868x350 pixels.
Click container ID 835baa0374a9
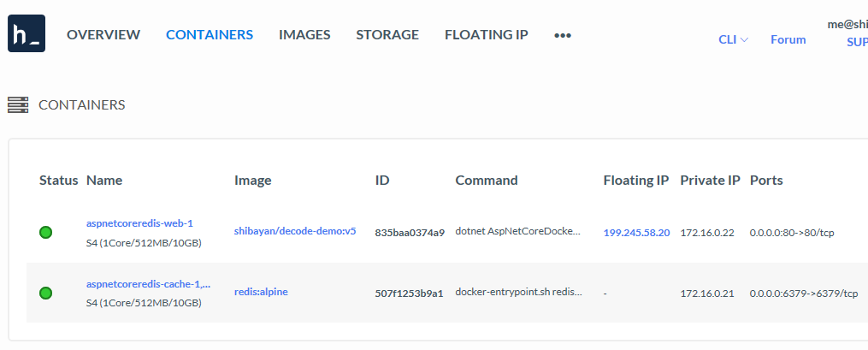(410, 233)
